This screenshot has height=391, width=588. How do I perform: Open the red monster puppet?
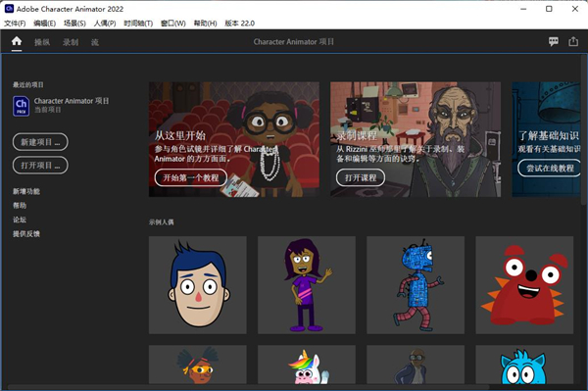click(x=524, y=285)
